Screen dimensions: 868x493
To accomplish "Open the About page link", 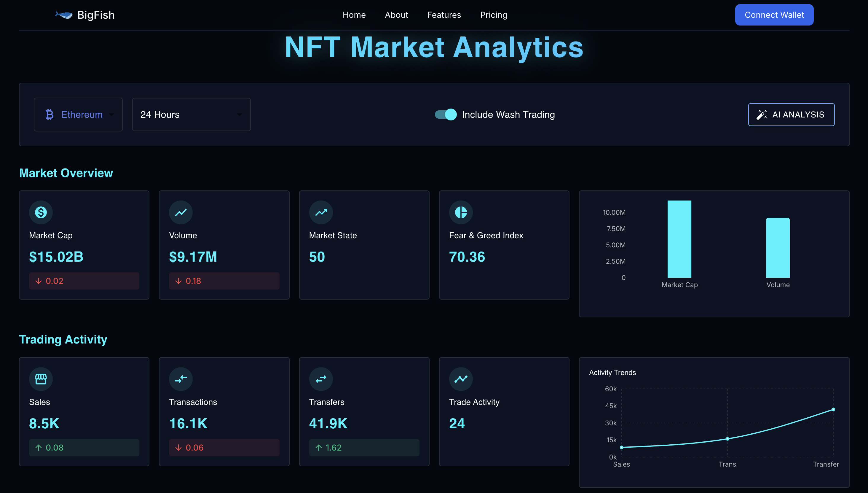I will 396,15.
